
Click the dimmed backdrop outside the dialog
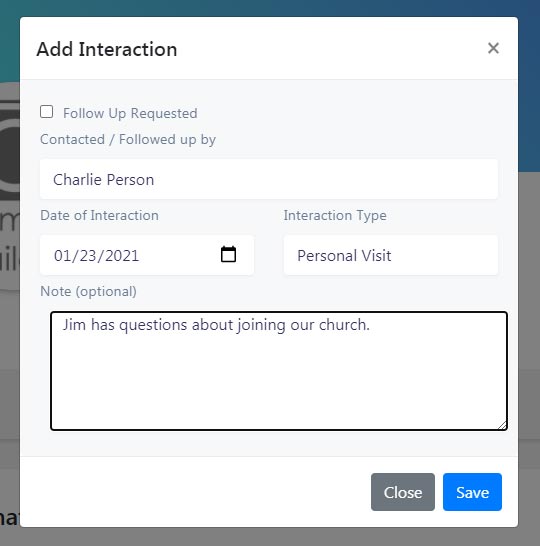[x=529, y=313]
